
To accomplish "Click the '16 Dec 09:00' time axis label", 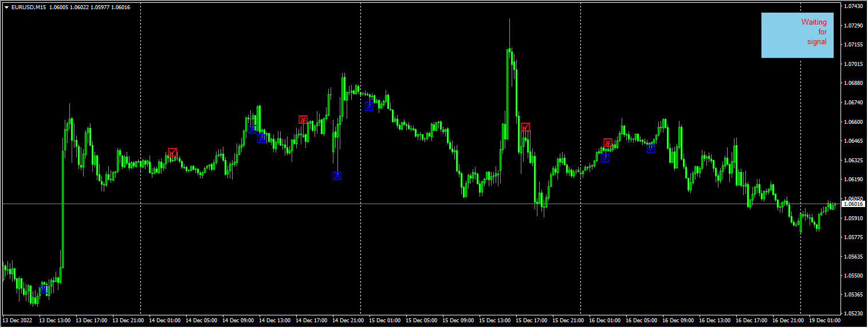I will pyautogui.click(x=678, y=321).
